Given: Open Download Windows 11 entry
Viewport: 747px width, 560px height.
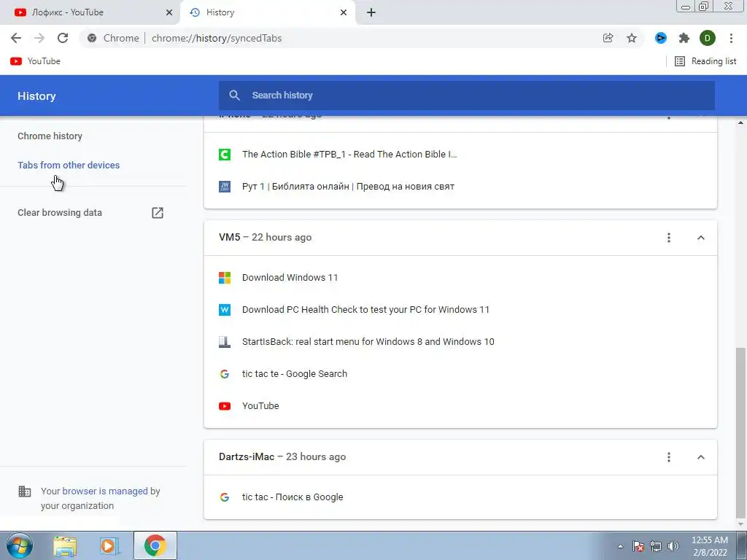Looking at the screenshot, I should coord(290,278).
